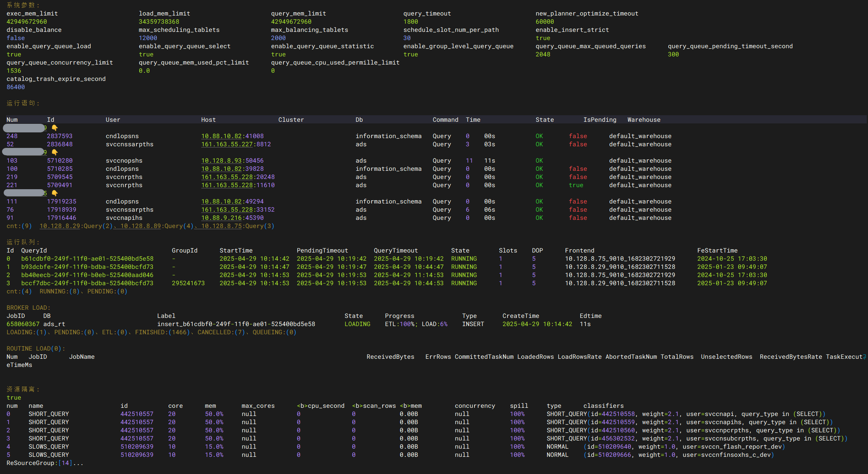Click the Host column header
This screenshot has height=474, width=868.
pos(208,120)
